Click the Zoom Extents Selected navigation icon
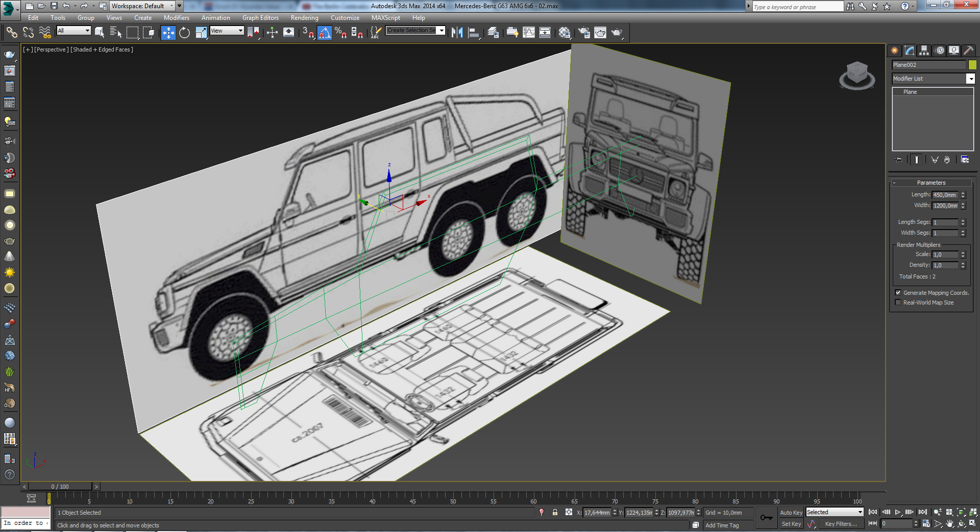The image size is (980, 532). point(961,512)
